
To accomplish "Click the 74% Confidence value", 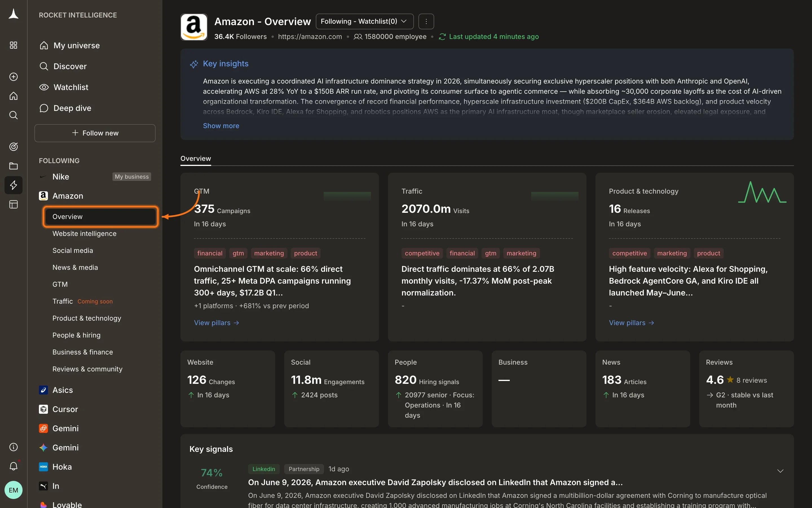I will [x=212, y=473].
